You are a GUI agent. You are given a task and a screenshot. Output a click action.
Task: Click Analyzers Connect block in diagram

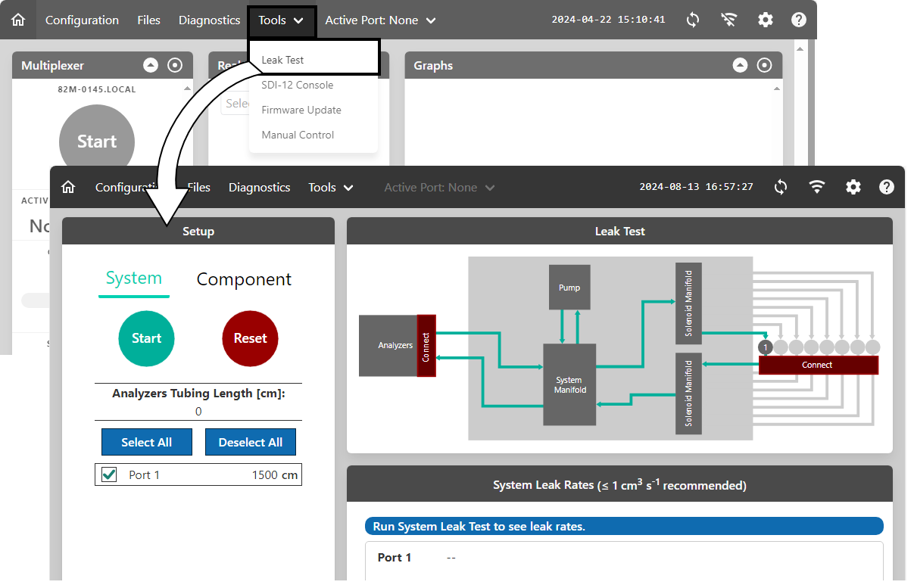point(426,346)
